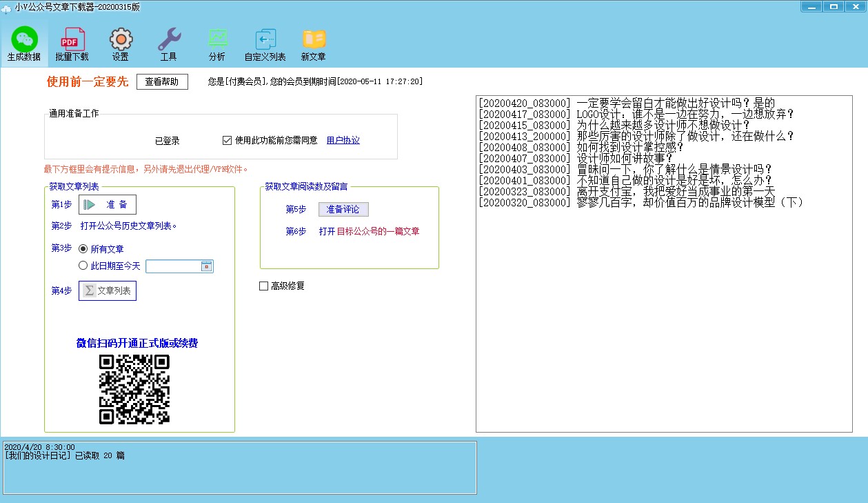Close the downloader window

pos(855,6)
